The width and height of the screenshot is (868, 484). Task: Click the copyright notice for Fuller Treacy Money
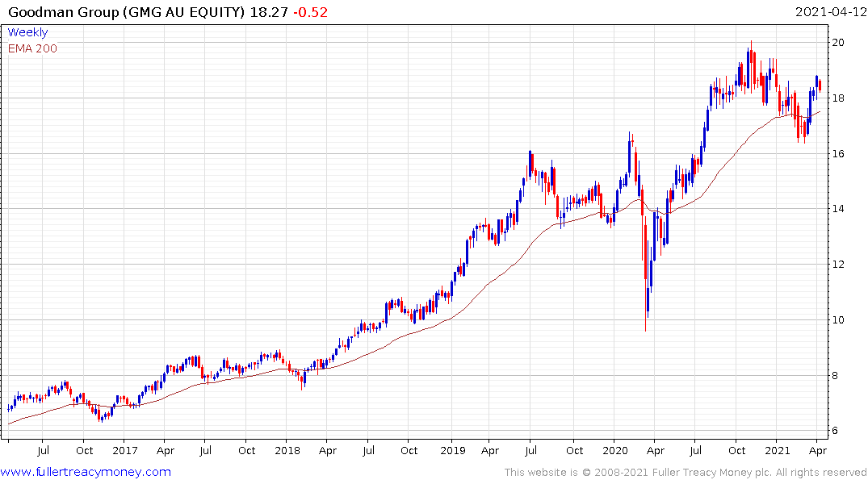coord(686,473)
